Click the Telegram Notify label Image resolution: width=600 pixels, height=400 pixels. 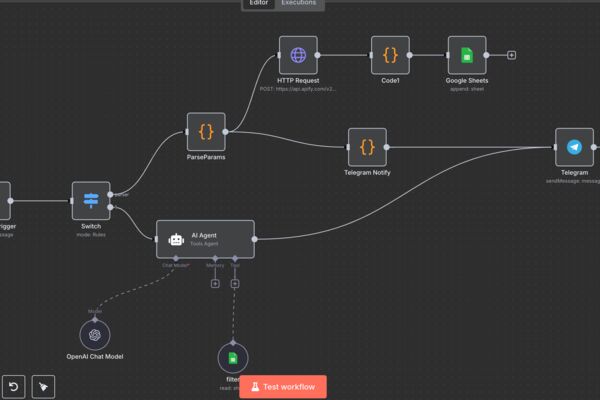point(367,173)
